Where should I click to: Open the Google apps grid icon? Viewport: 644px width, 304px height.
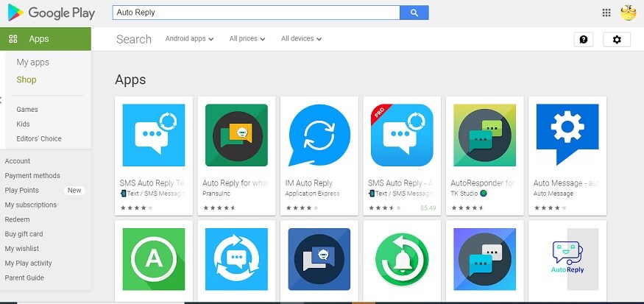coord(606,13)
